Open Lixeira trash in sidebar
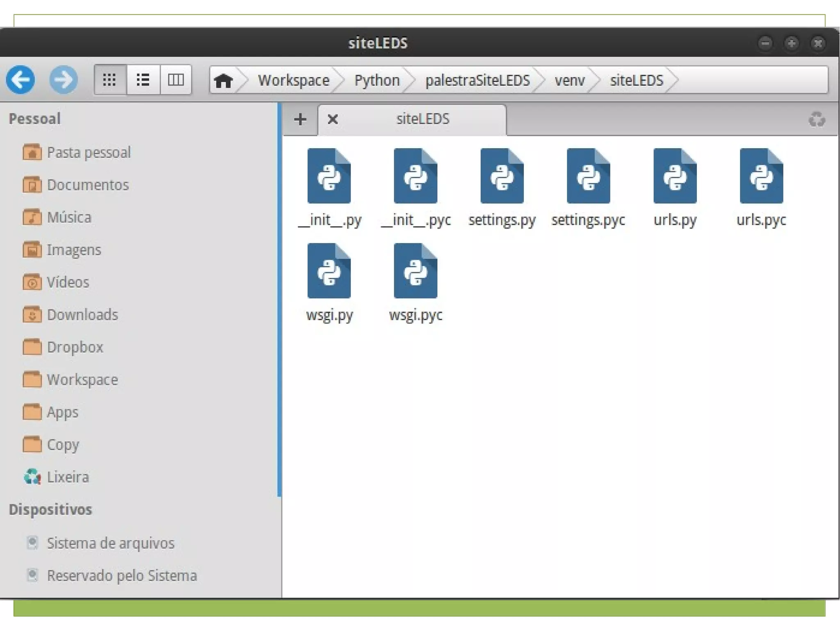Image resolution: width=840 pixels, height=630 pixels. coord(68,477)
